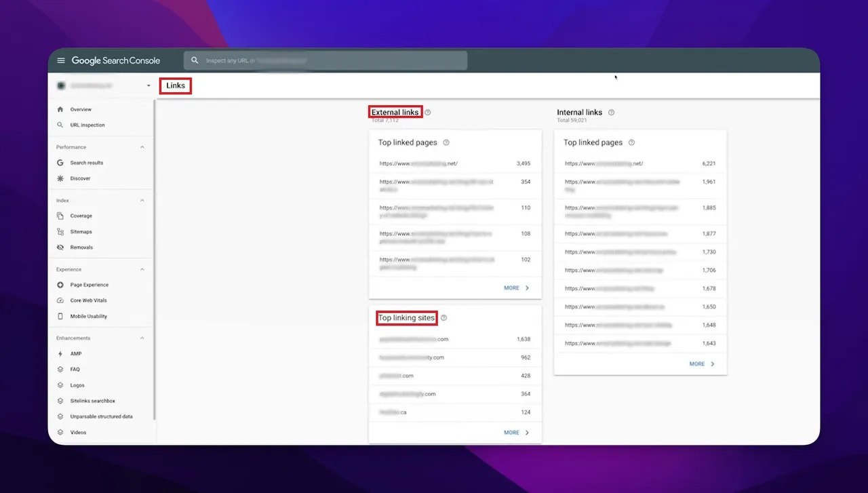Click help icon next to External links
The width and height of the screenshot is (868, 493).
(428, 113)
